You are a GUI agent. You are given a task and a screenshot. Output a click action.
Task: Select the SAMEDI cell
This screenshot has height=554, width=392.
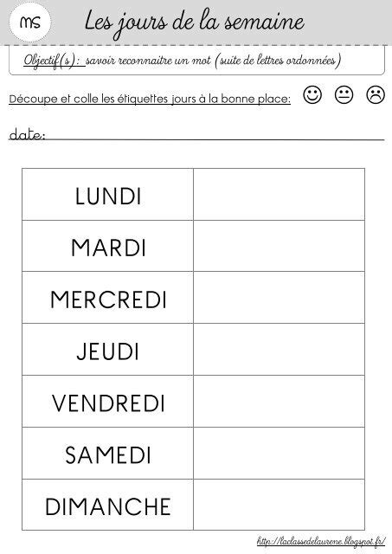click(x=107, y=453)
